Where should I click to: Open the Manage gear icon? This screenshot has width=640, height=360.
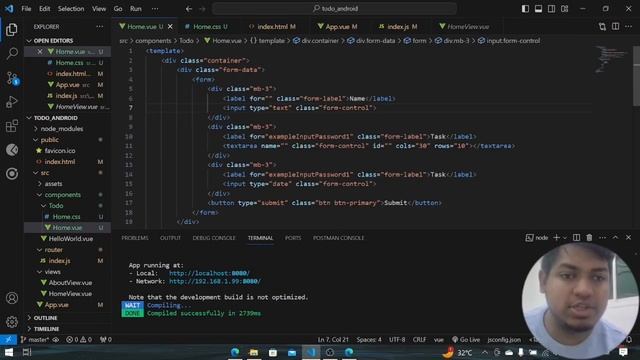point(12,322)
